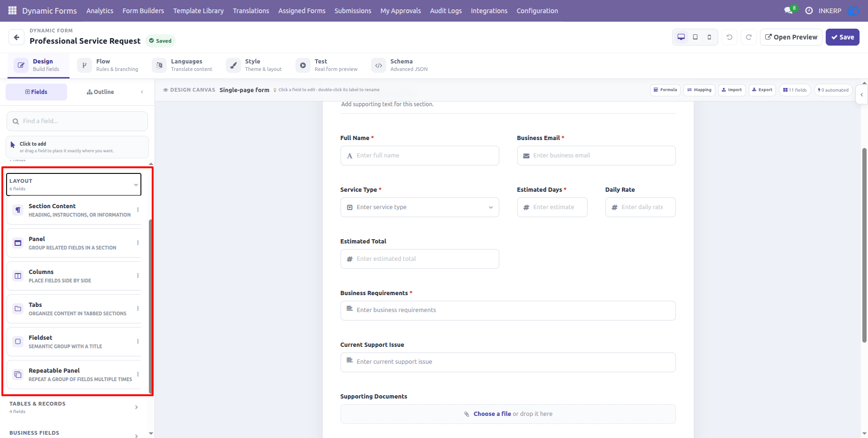Collapse the LAYOUT section chevron

(136, 185)
